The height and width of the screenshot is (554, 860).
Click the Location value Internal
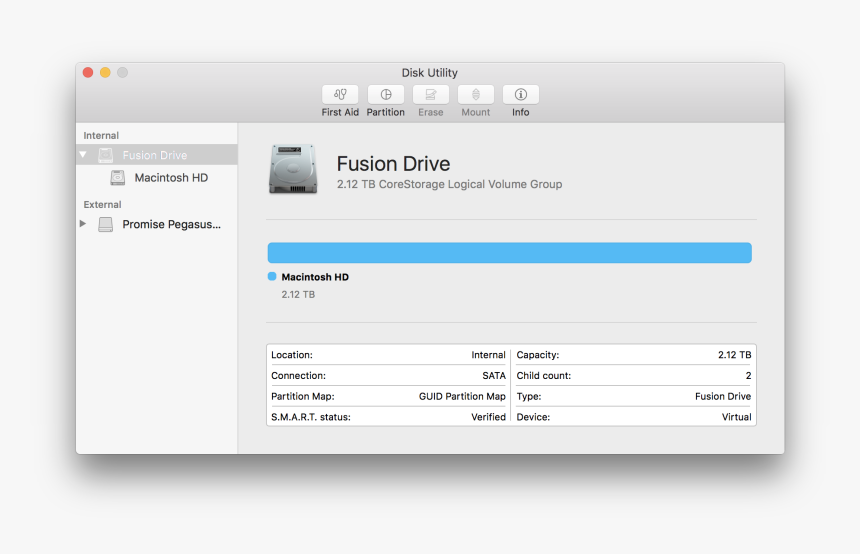pyautogui.click(x=488, y=355)
